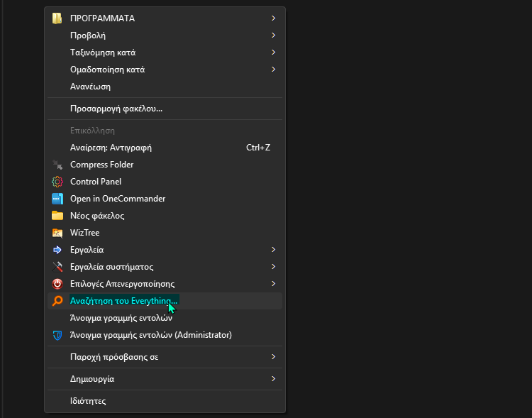The width and height of the screenshot is (532, 418).
Task: Expand the Προβολή submenu arrow
Action: [273, 35]
